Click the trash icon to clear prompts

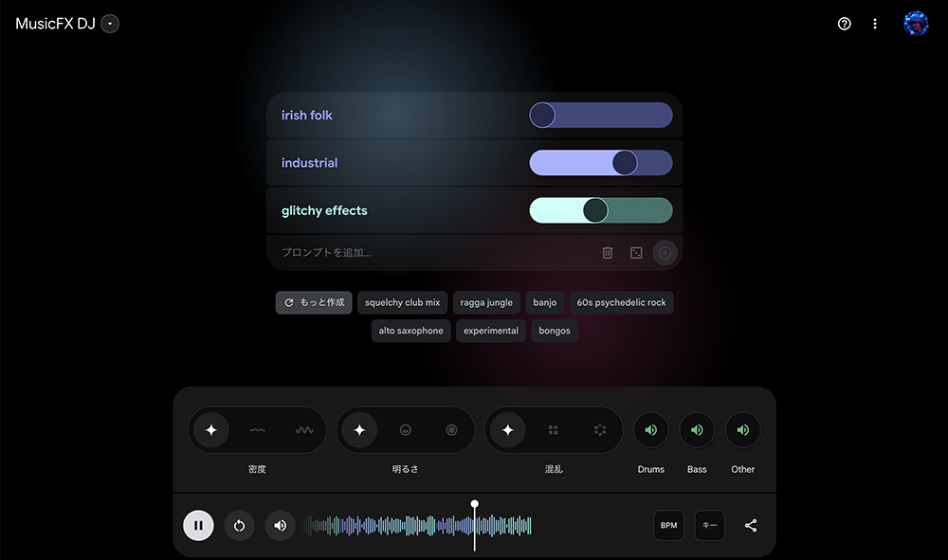tap(608, 252)
